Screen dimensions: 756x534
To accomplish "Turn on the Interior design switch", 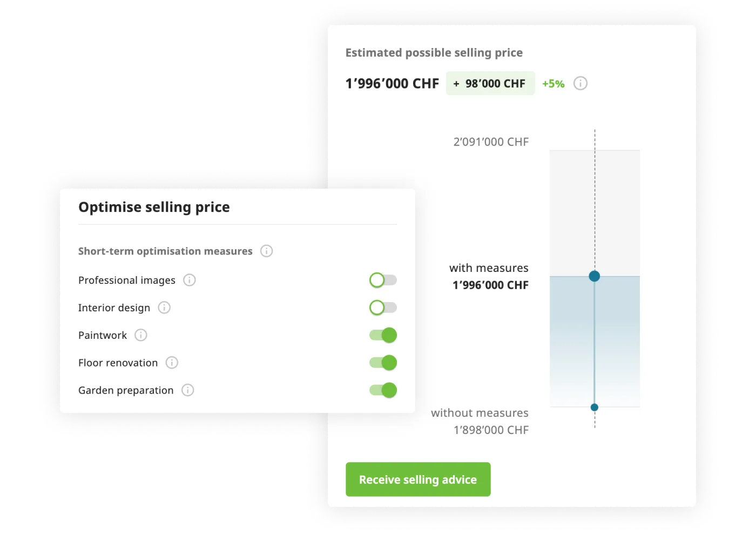I will 383,308.
